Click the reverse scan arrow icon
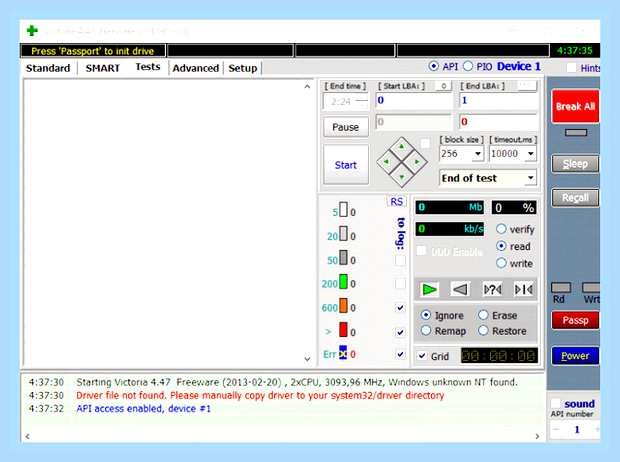Screen dimensions: 620x462 coord(460,290)
